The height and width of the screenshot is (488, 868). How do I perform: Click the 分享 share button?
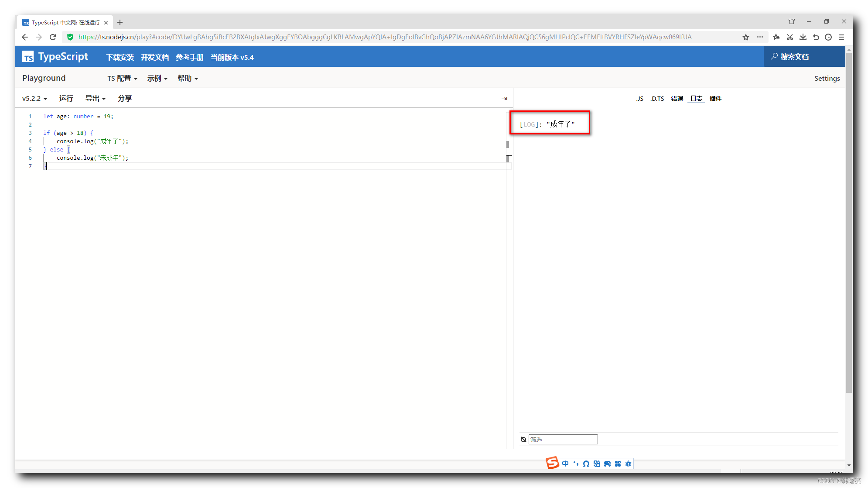pyautogui.click(x=125, y=99)
